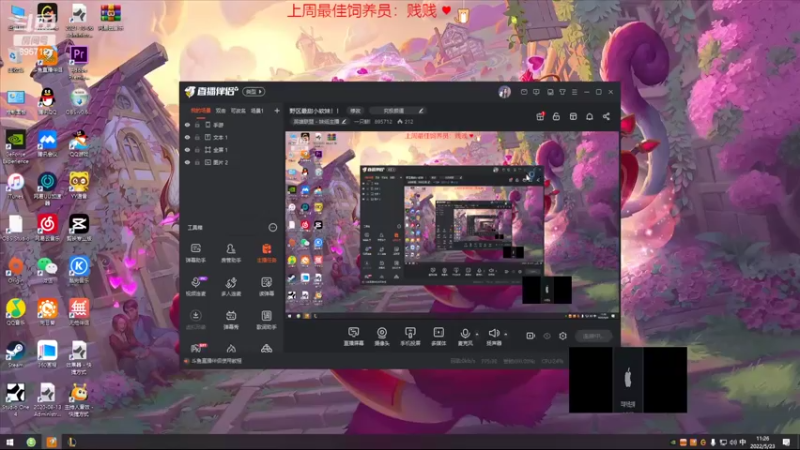The image size is (800, 450).
Task: Click the modify (修改) button beside stream title
Action: click(x=355, y=111)
